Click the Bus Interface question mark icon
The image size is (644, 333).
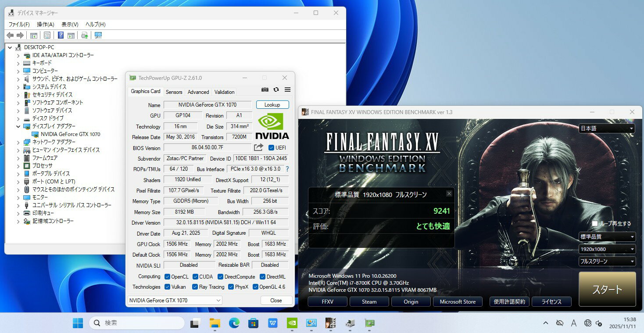click(x=287, y=169)
